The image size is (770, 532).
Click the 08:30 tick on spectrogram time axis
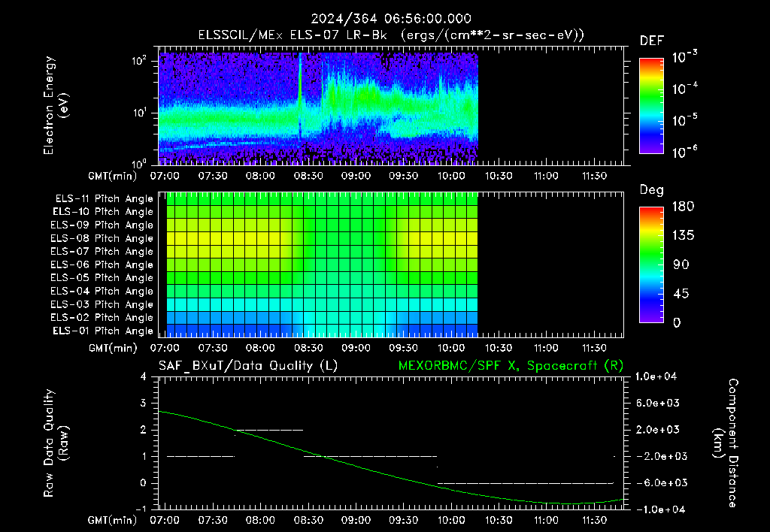308,176
